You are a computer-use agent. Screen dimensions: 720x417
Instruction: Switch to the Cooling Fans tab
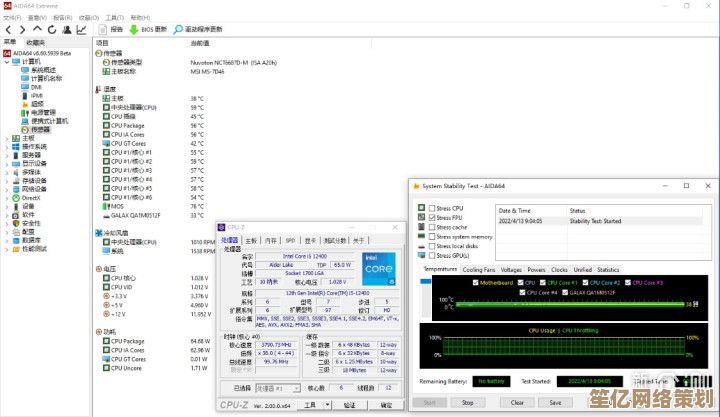pyautogui.click(x=479, y=270)
